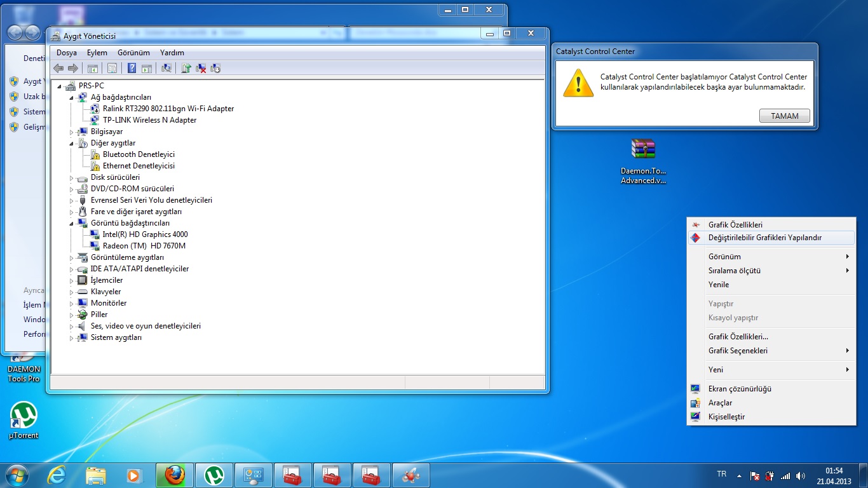Click the Update driver software toolbar icon

[186, 68]
